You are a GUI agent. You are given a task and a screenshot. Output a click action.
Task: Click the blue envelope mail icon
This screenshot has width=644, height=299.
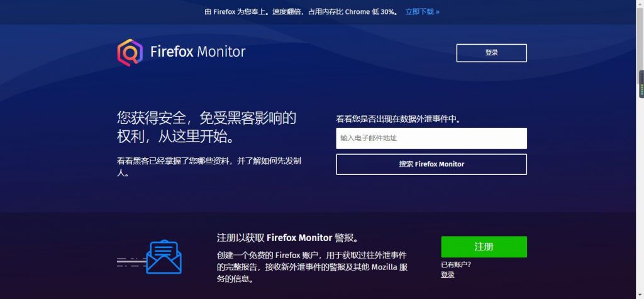click(x=164, y=257)
